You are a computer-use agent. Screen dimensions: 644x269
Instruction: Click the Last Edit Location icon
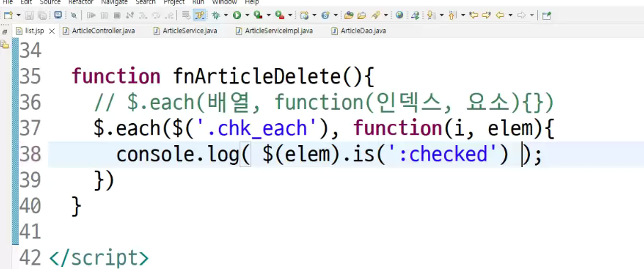(x=473, y=16)
